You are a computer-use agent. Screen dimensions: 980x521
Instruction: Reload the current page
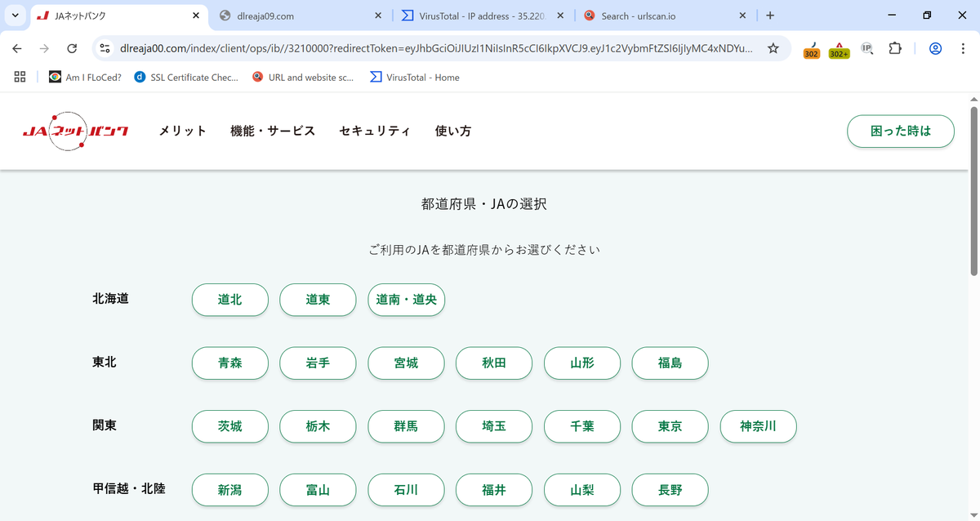[72, 48]
